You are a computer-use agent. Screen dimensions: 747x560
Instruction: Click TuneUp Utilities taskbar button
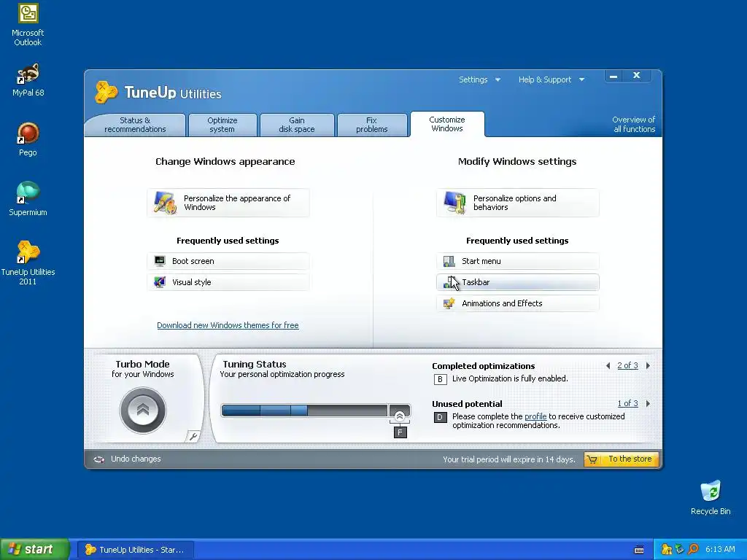[136, 550]
